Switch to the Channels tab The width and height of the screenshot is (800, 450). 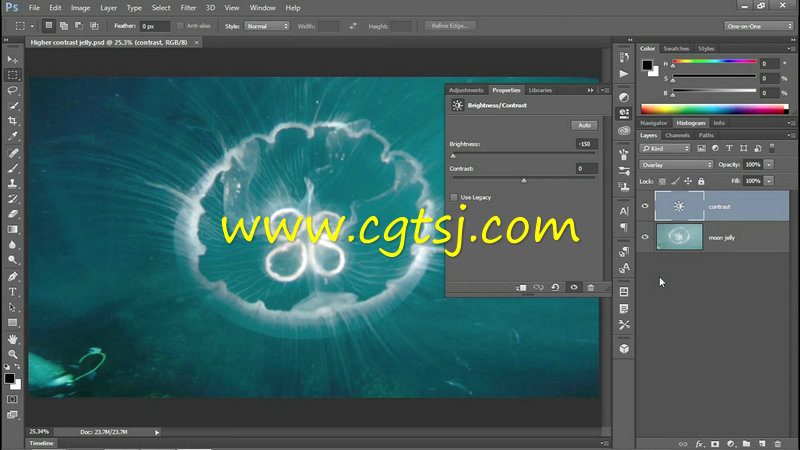tap(677, 135)
